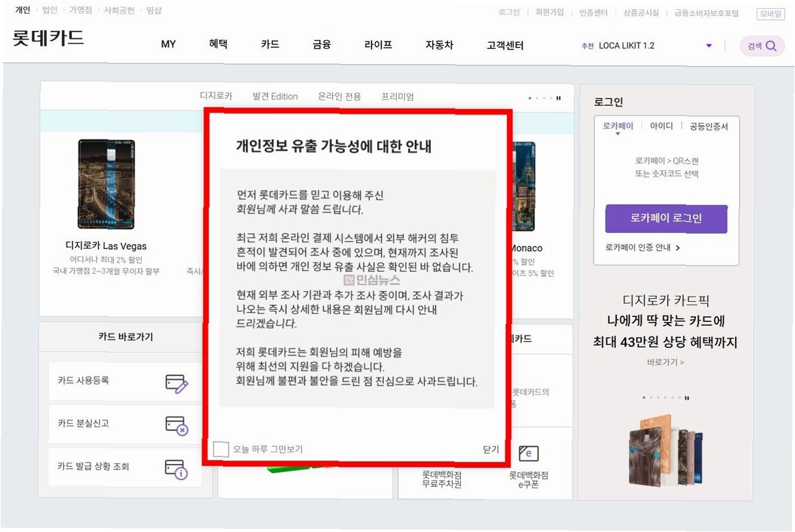The height and width of the screenshot is (532, 795).
Task: Switch to the 디지로카 banner tab
Action: coord(216,97)
